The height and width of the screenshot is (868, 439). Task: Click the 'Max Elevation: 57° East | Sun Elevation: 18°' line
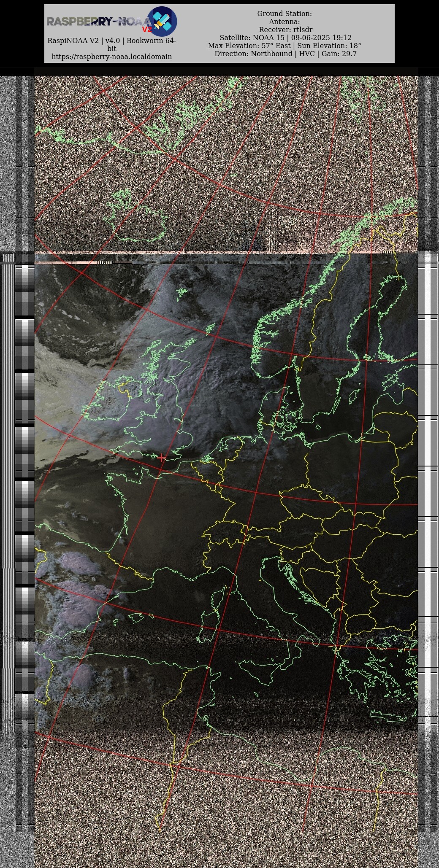coord(285,46)
